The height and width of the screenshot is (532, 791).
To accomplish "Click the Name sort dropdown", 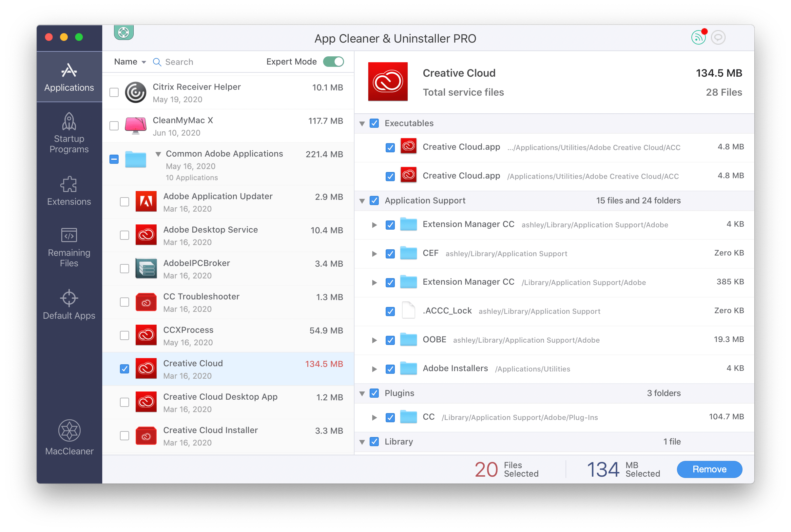I will coord(129,62).
